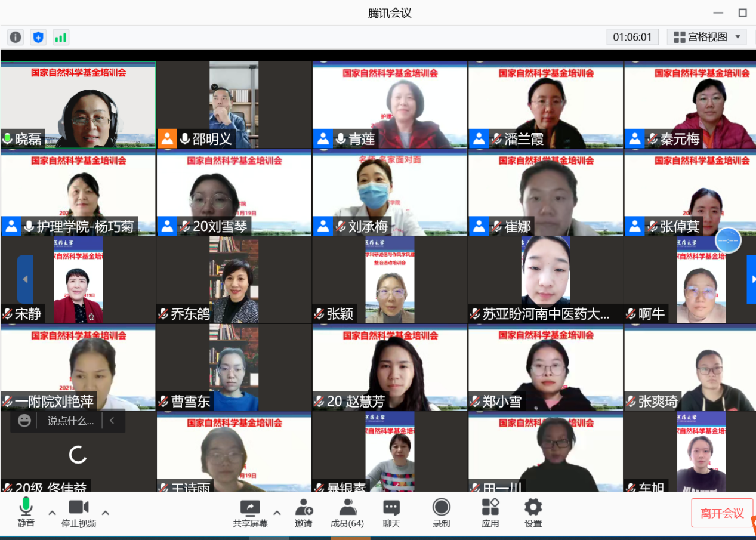Type in 说点什么 message field
Screen dimensions: 756x540
(x=70, y=421)
